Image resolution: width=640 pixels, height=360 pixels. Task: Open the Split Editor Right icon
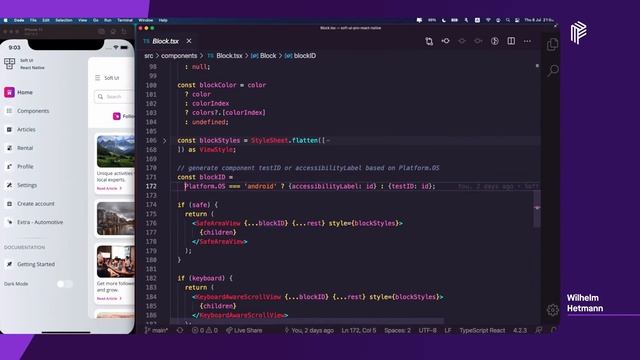(511, 41)
